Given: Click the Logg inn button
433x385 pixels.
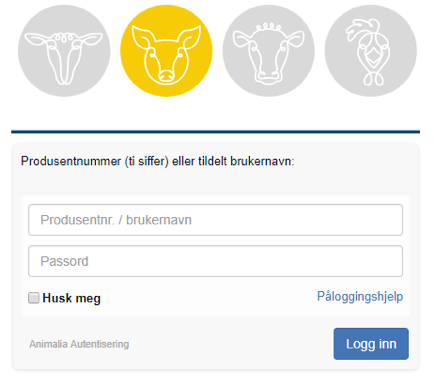Looking at the screenshot, I should click(x=371, y=344).
